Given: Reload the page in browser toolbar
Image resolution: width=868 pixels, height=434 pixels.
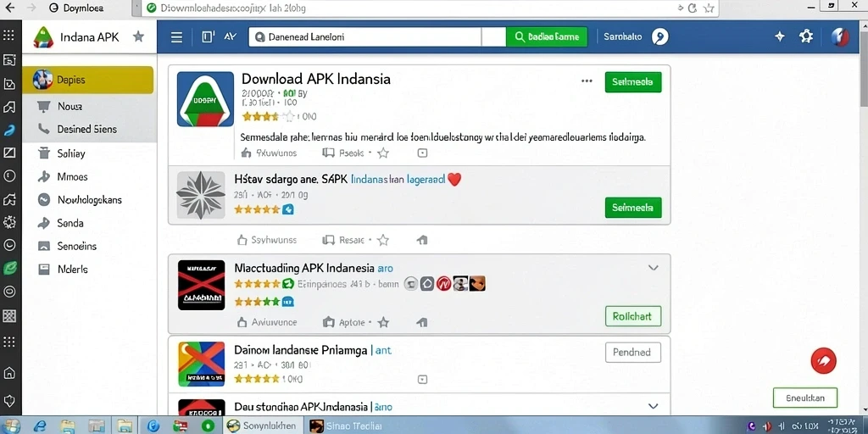Looking at the screenshot, I should pyautogui.click(x=692, y=8).
